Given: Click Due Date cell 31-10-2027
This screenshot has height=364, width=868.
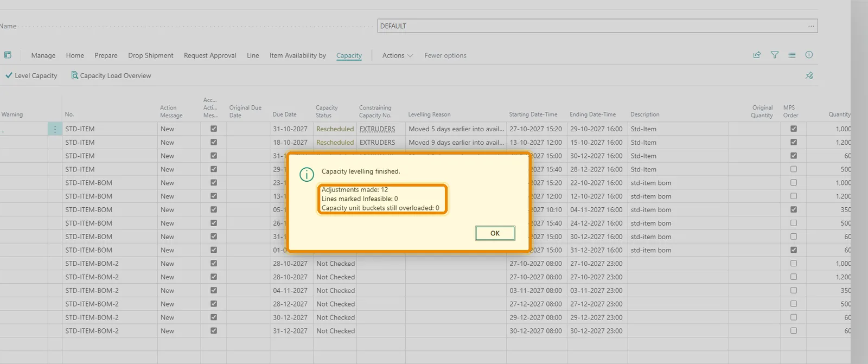Looking at the screenshot, I should [290, 129].
